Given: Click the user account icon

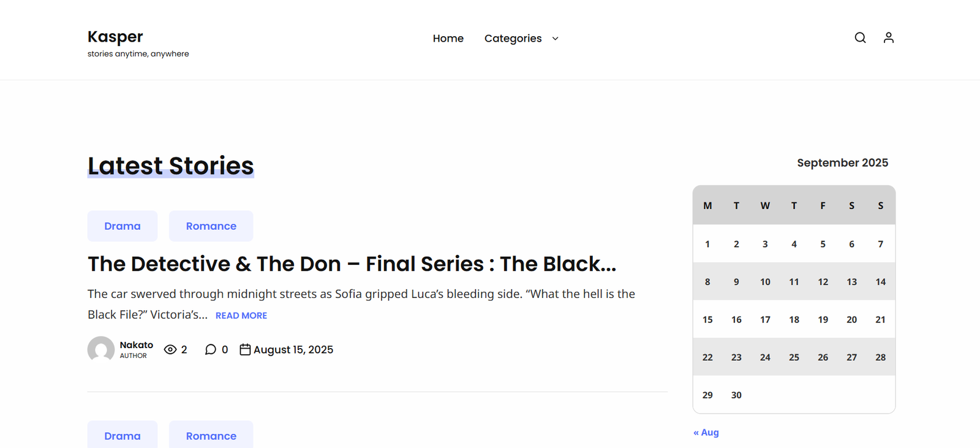Looking at the screenshot, I should (x=888, y=38).
